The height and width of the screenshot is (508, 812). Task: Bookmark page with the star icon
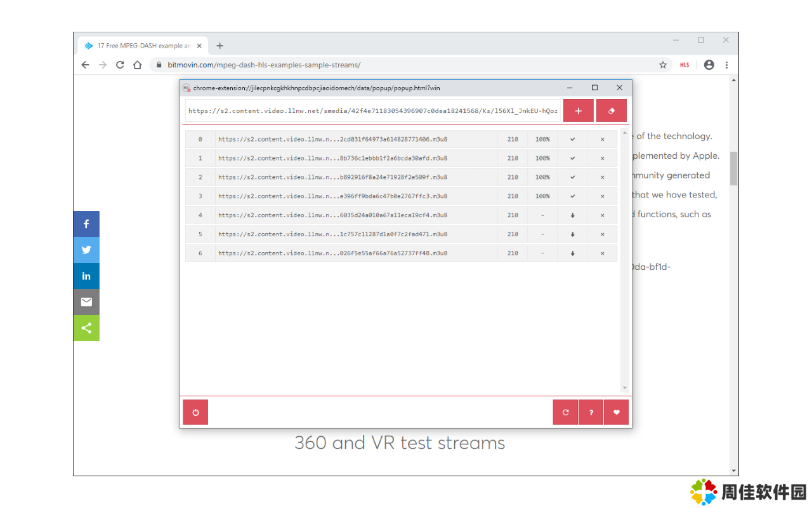tap(663, 65)
